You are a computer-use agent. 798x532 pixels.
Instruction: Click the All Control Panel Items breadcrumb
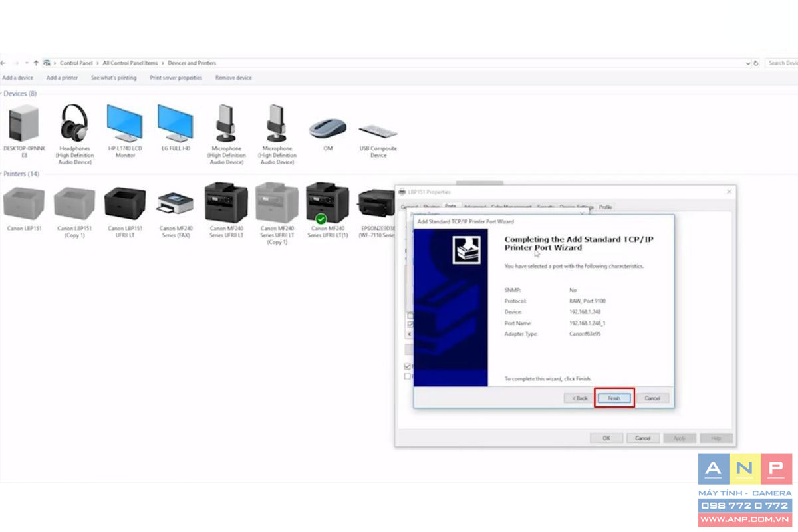(x=130, y=63)
